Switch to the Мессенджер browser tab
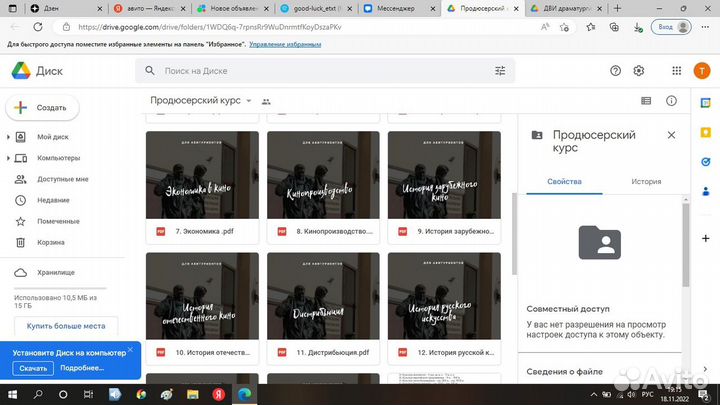The width and height of the screenshot is (720, 405). pyautogui.click(x=399, y=8)
